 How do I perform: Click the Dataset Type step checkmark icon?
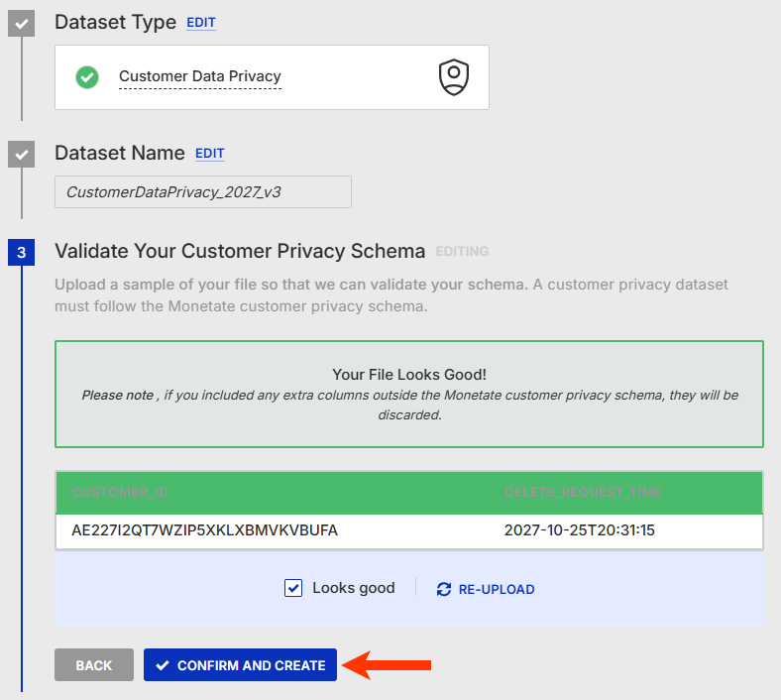[22, 23]
